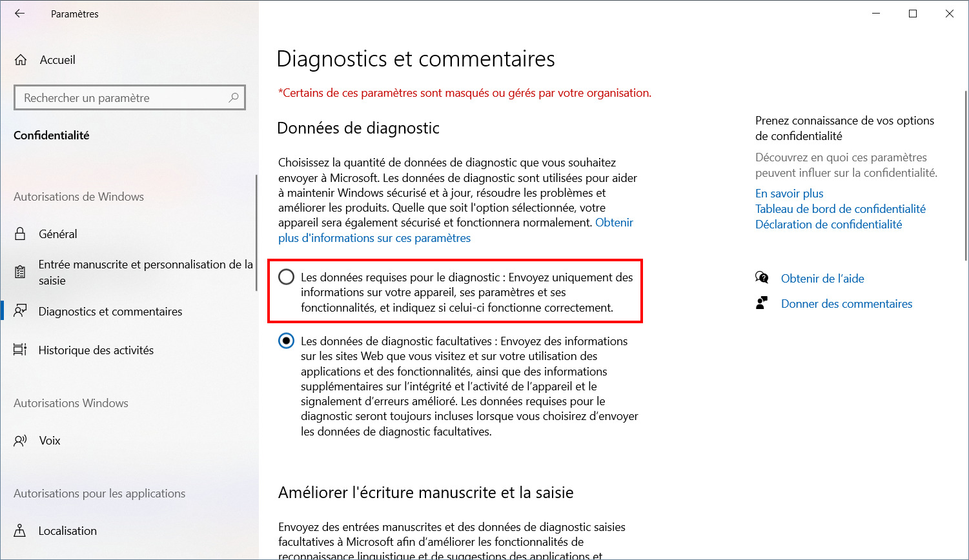This screenshot has width=969, height=560.
Task: Click the Général lock icon
Action: (21, 234)
